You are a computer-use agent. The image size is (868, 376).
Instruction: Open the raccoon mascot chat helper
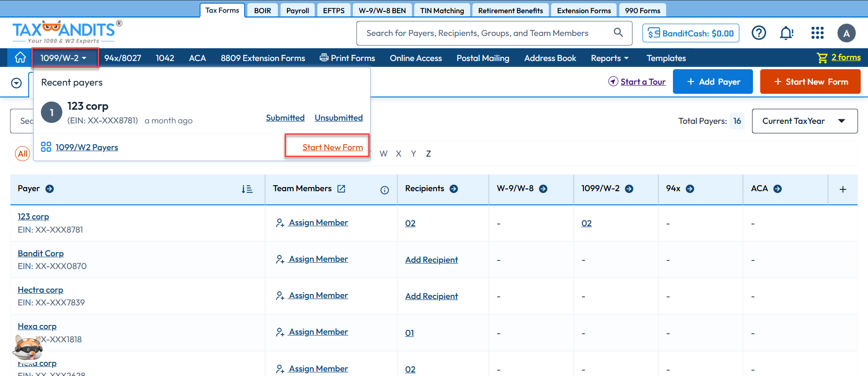[28, 348]
